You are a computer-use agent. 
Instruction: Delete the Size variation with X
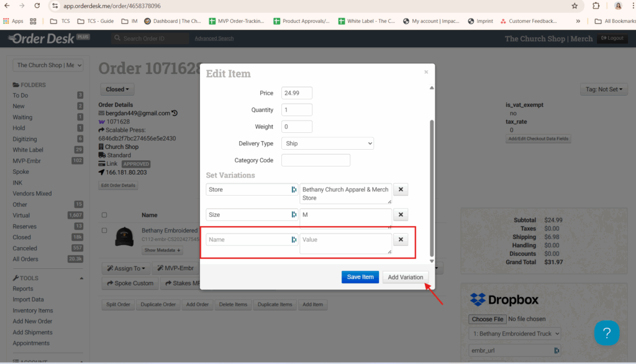pos(401,215)
